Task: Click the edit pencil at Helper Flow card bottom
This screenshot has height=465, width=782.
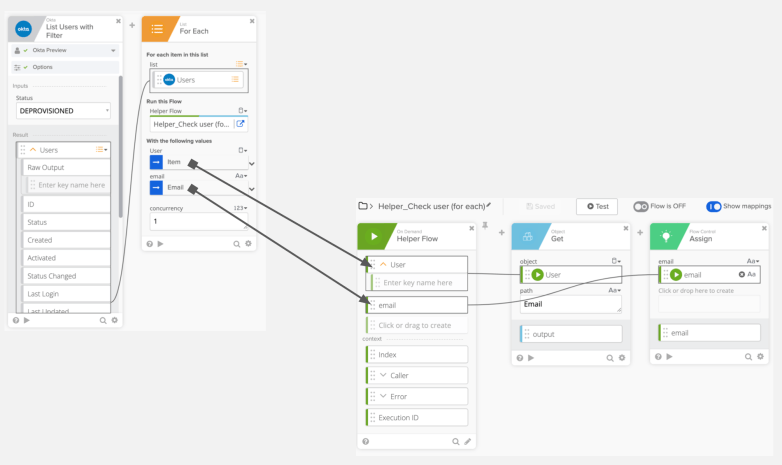Action: [x=468, y=441]
